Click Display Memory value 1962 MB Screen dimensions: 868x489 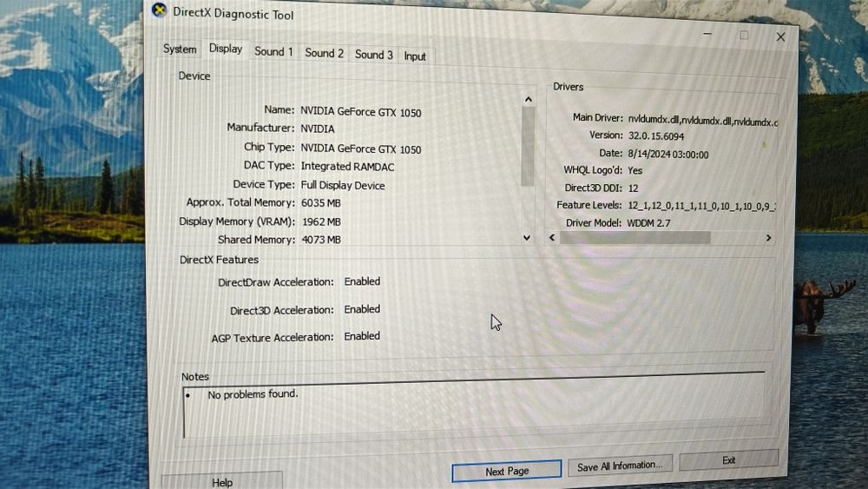click(x=322, y=222)
